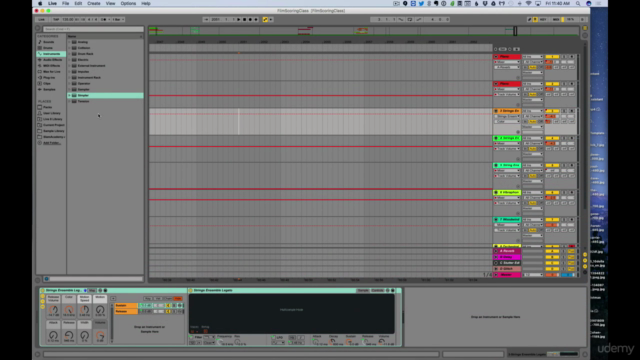Open Packs in Places
The height and width of the screenshot is (360, 640).
(x=47, y=107)
